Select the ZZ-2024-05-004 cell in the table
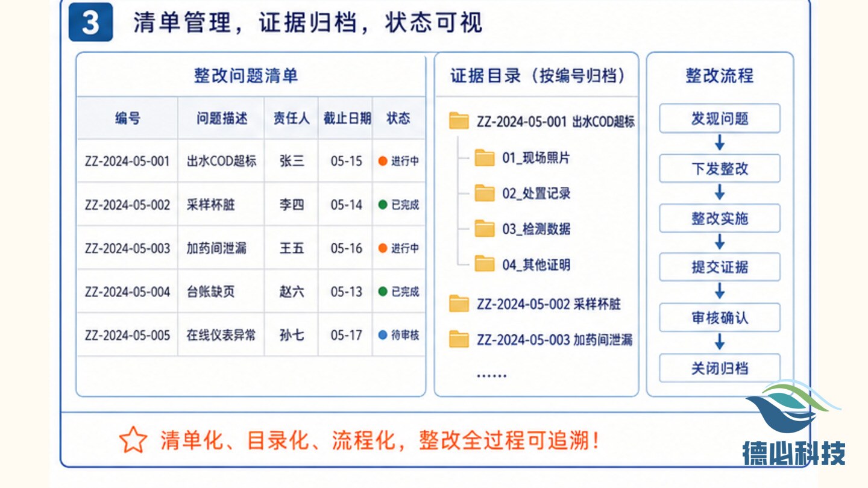868x488 pixels. [x=127, y=292]
